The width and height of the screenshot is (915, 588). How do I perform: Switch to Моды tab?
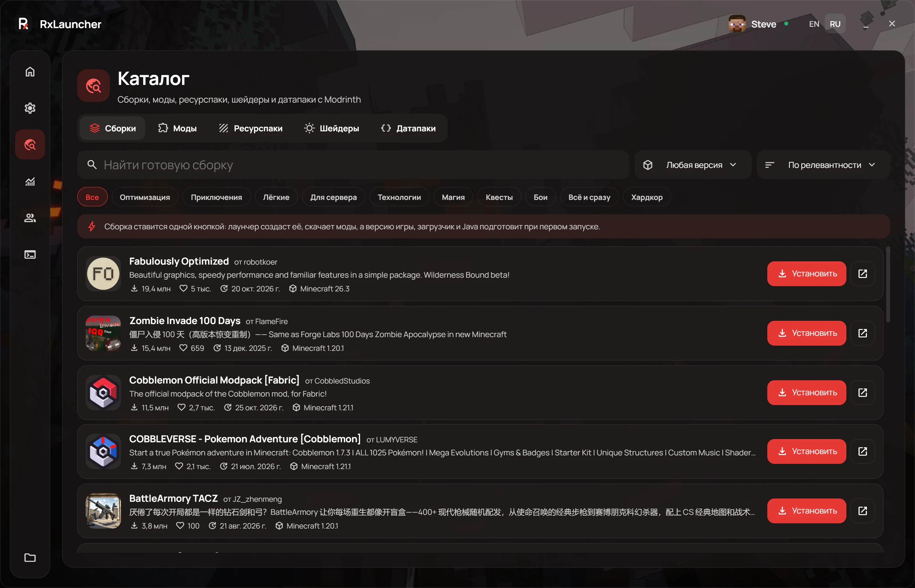[x=177, y=128]
